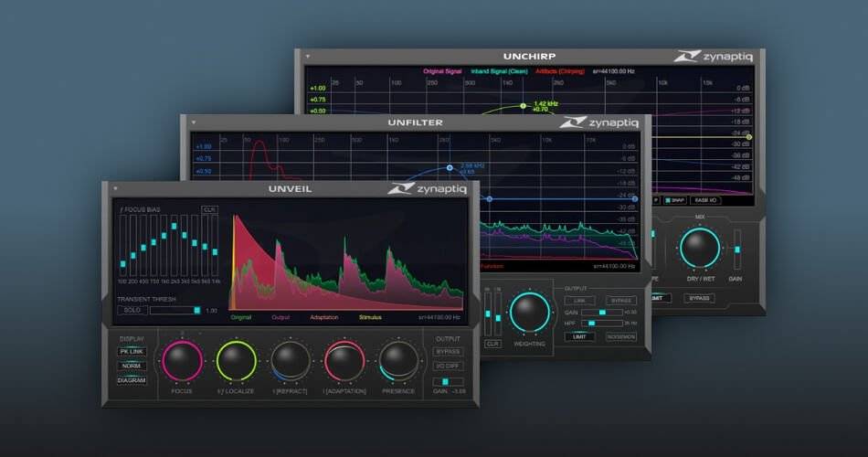868x457 pixels.
Task: Toggle SOLO under Transient Thresh
Action: 132,310
